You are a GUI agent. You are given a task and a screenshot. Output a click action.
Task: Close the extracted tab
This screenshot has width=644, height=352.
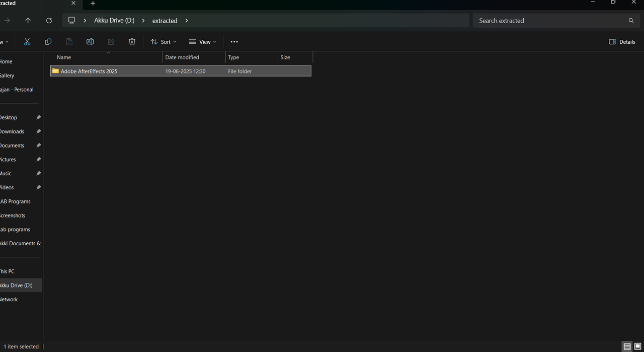coord(73,3)
